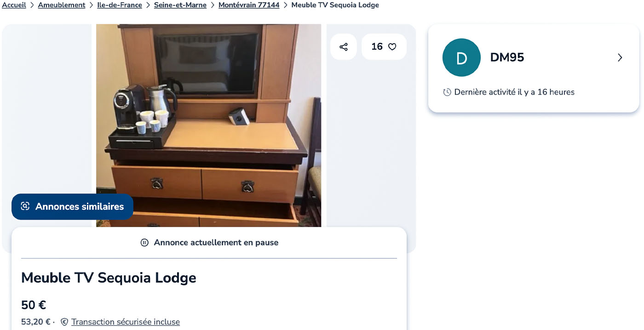
Task: Go to Accueil breadcrumb
Action: point(14,5)
